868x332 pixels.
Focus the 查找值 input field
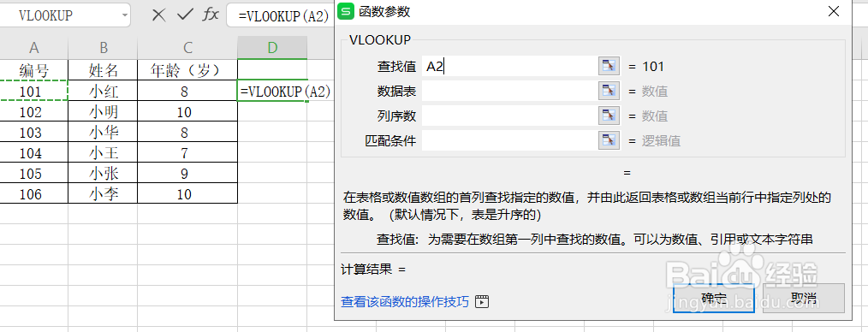click(x=509, y=67)
